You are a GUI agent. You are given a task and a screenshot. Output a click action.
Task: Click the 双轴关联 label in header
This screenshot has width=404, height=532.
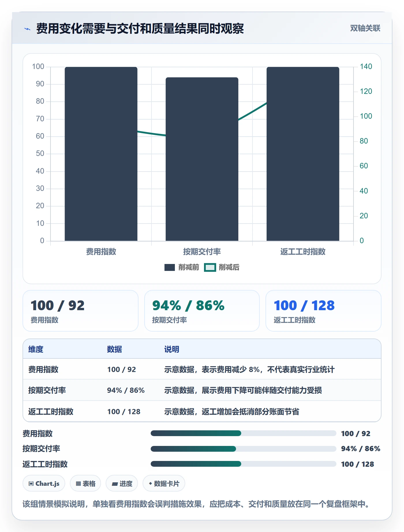coord(365,28)
